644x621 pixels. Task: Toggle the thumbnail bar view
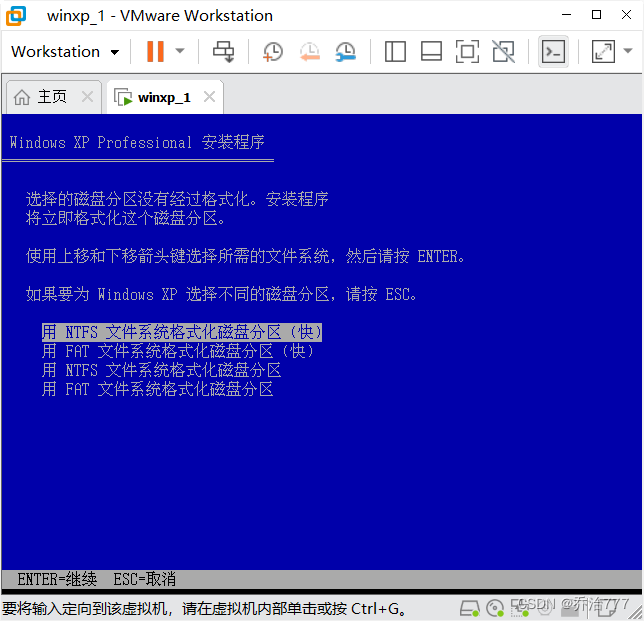click(x=431, y=52)
